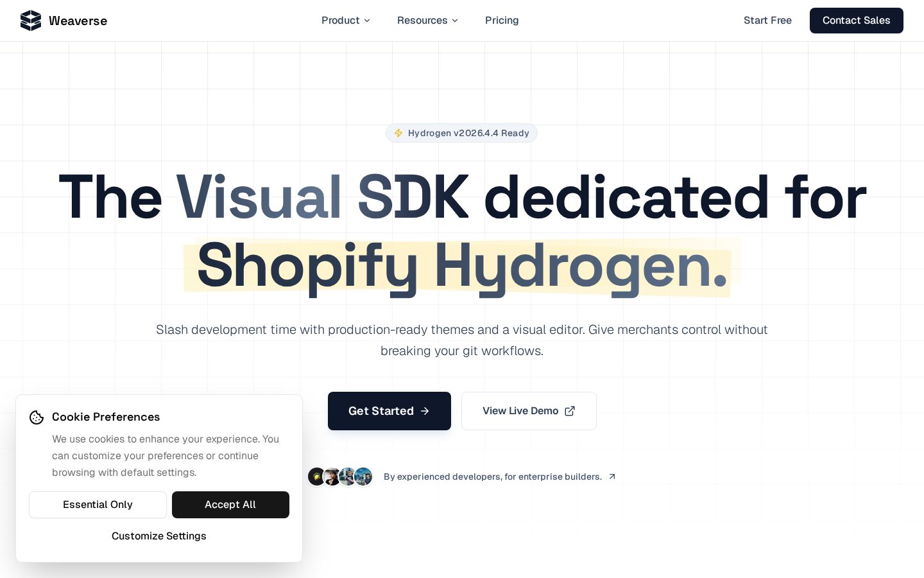Click the Start Free link
The image size is (924, 578).
[767, 21]
